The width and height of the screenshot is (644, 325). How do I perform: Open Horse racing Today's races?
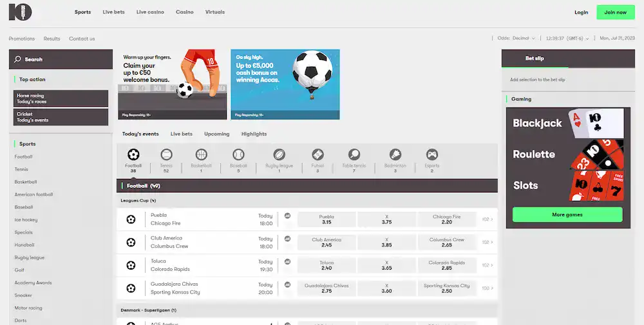click(61, 98)
